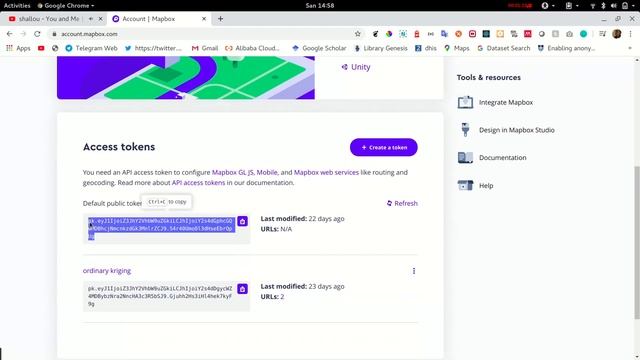Copy the ordinary kriging token with clipboard icon
Screen dimensions: 640x360
click(x=242, y=289)
